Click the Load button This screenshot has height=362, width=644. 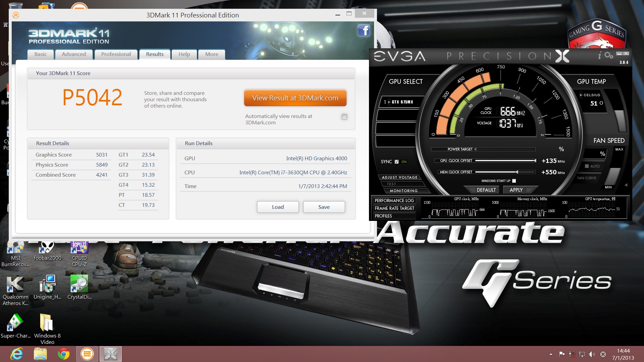tap(278, 207)
